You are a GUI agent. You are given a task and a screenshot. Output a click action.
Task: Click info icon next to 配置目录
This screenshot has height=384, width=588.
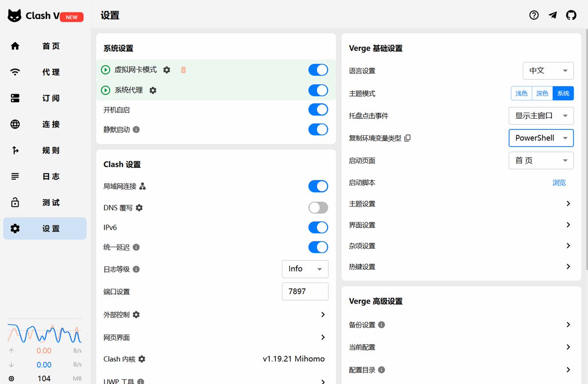pyautogui.click(x=382, y=370)
